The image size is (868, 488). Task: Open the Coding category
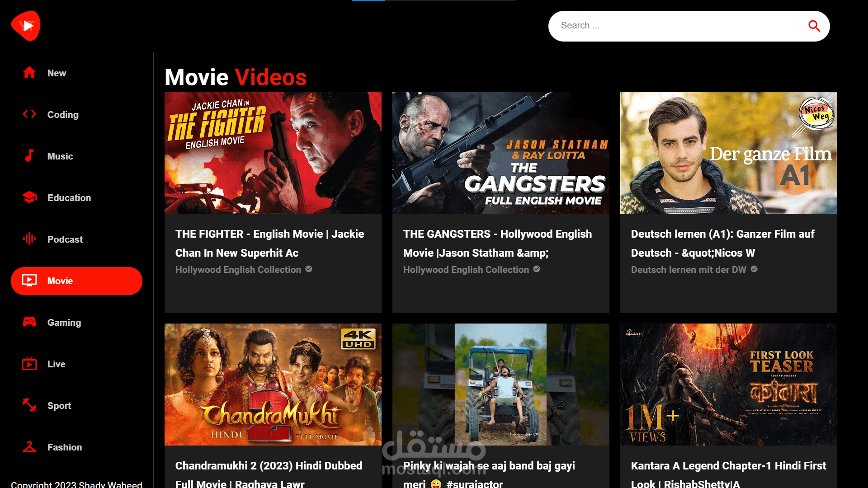[x=76, y=115]
